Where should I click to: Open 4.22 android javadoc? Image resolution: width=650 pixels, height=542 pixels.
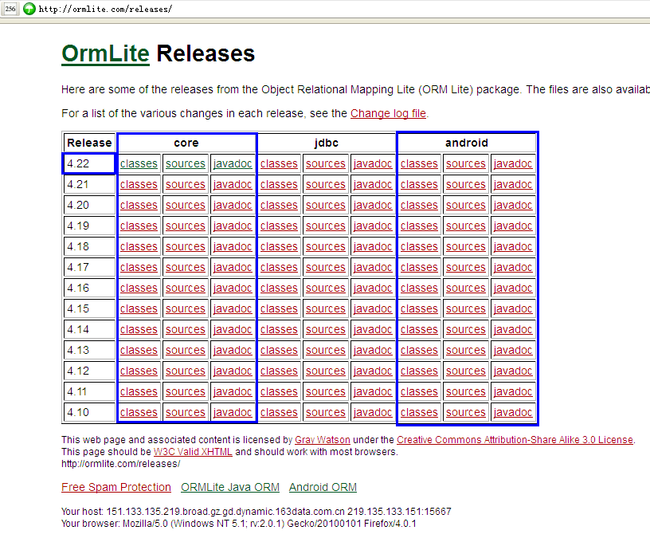coord(513,164)
